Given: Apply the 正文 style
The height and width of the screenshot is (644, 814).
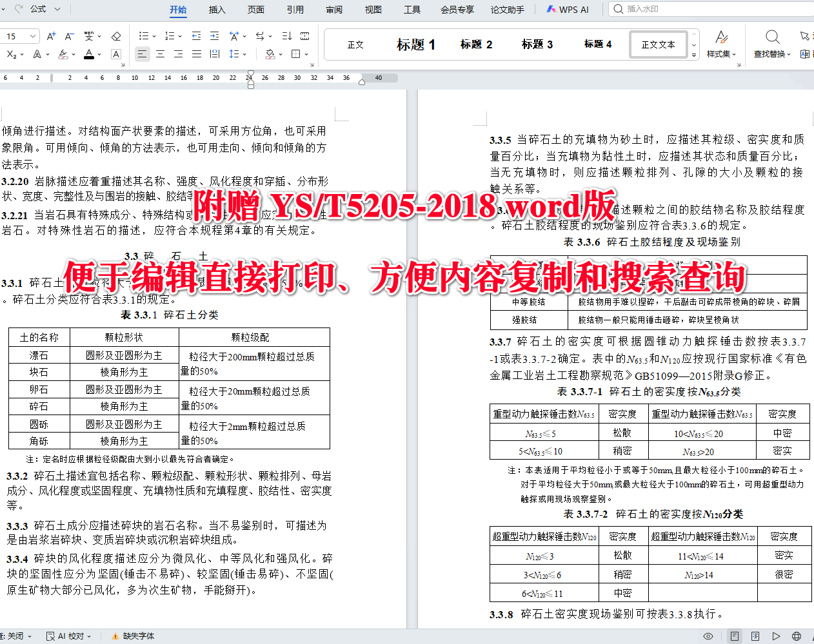Looking at the screenshot, I should click(x=355, y=44).
